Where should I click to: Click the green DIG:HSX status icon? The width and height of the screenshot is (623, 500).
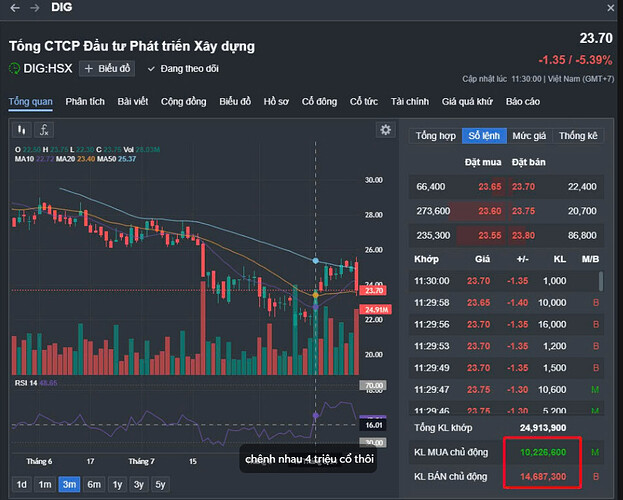(15, 68)
